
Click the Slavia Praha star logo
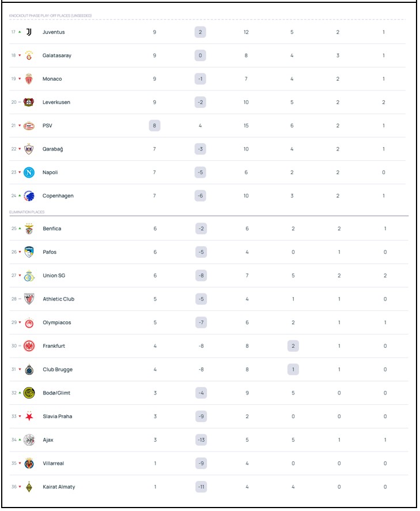point(29,416)
